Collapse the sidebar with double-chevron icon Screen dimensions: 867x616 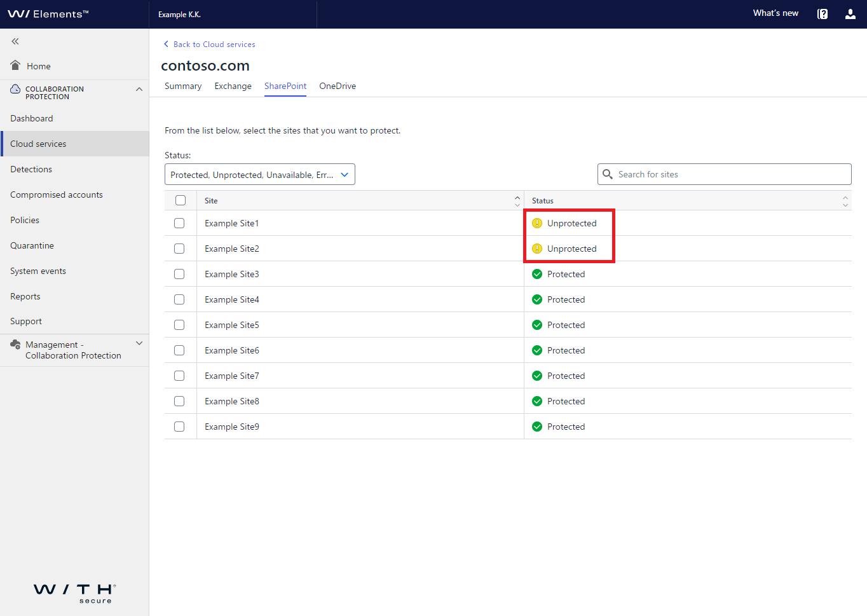pyautogui.click(x=15, y=41)
